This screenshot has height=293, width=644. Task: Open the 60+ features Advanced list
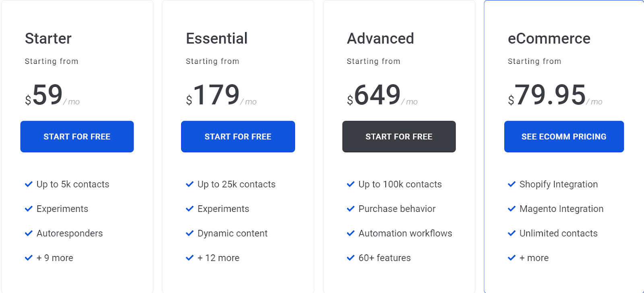384,258
